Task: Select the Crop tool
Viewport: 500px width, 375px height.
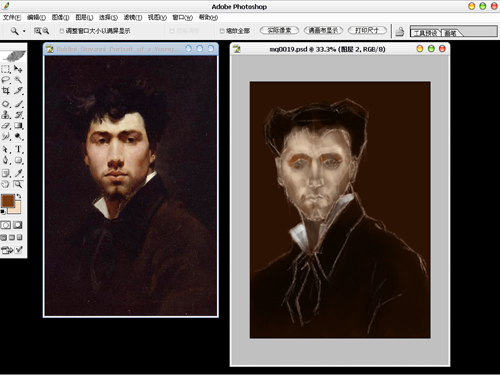Action: (x=6, y=90)
